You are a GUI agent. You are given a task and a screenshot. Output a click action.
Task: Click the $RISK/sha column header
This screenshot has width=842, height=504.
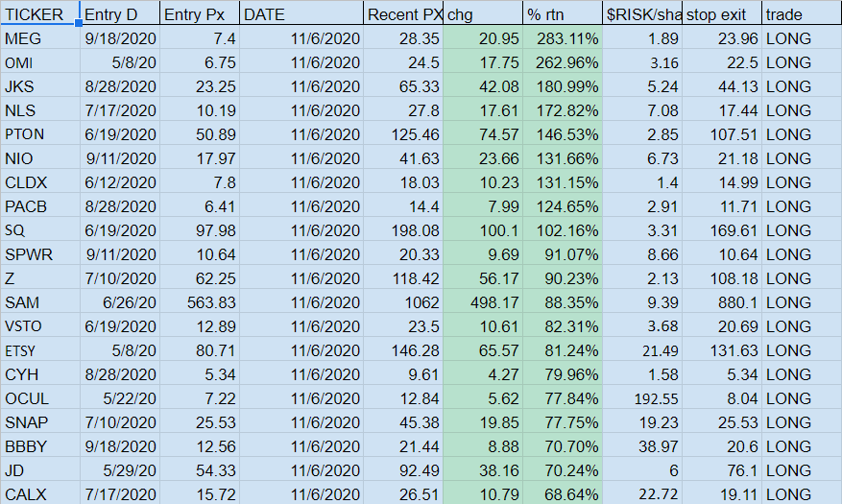(642, 14)
